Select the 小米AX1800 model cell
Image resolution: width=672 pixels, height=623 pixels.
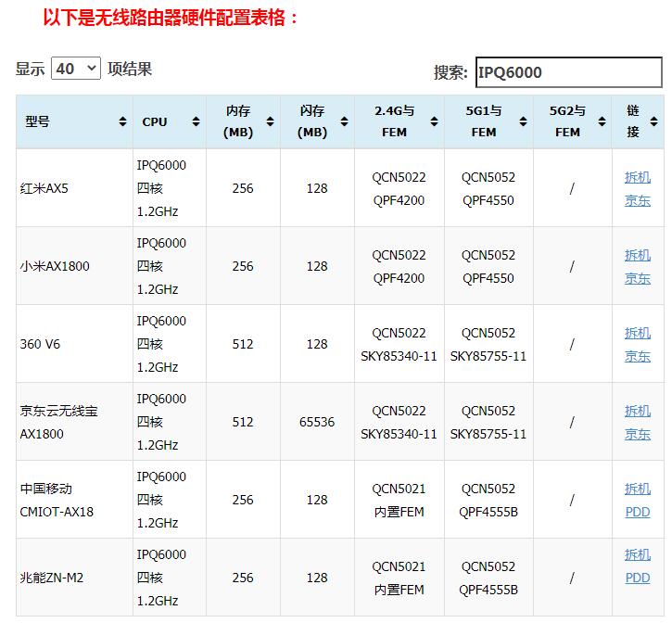[74, 266]
